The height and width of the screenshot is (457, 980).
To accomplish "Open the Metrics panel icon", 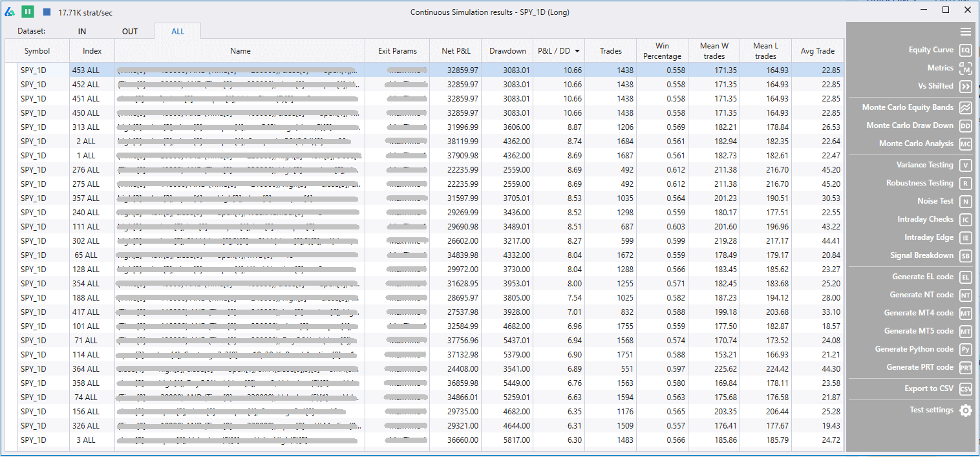I will 965,69.
